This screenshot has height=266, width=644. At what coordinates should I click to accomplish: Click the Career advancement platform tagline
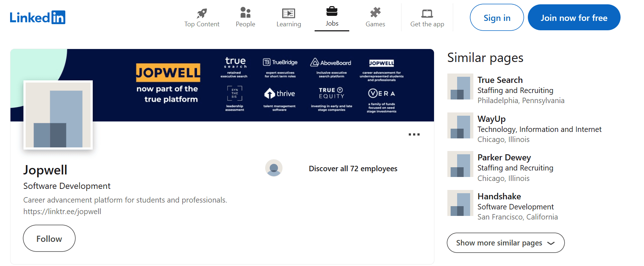tap(125, 200)
